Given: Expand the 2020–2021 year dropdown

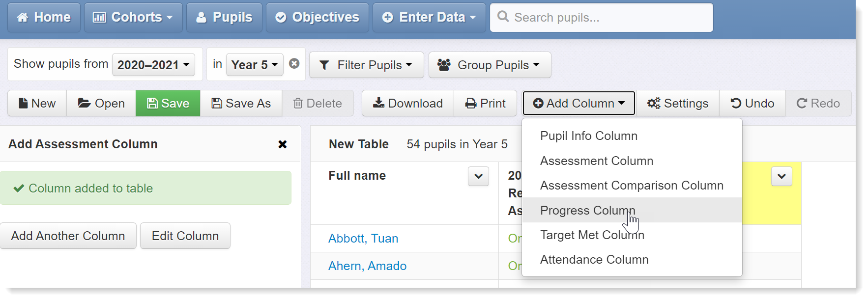Looking at the screenshot, I should coord(153,65).
